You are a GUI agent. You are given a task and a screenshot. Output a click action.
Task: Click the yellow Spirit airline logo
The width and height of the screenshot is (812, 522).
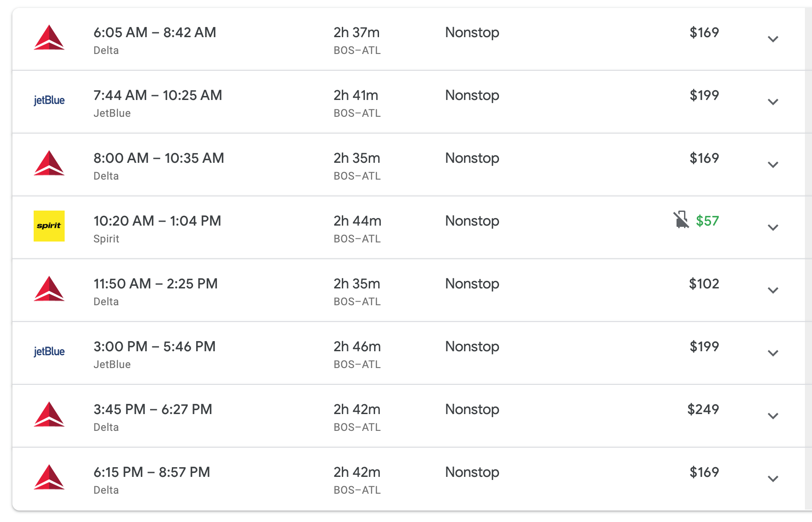(49, 226)
